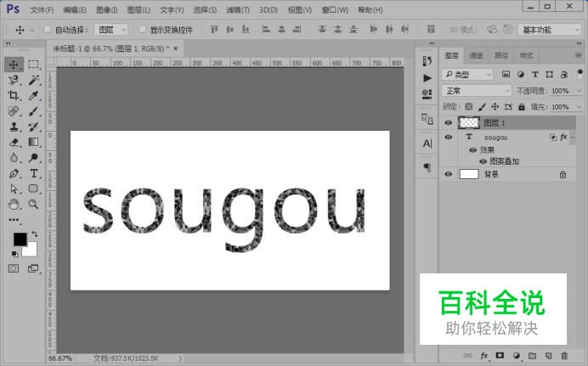Select the Brush tool
The height and width of the screenshot is (366, 588).
click(x=33, y=111)
